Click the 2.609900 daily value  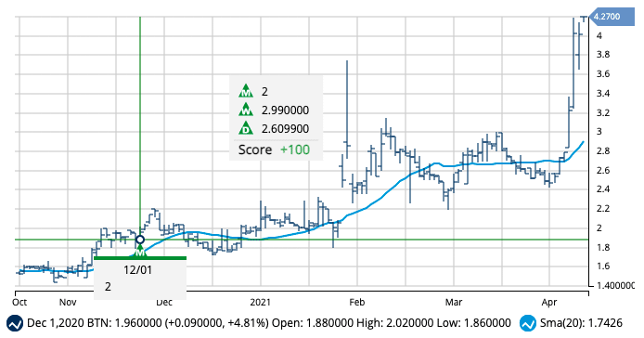point(285,129)
